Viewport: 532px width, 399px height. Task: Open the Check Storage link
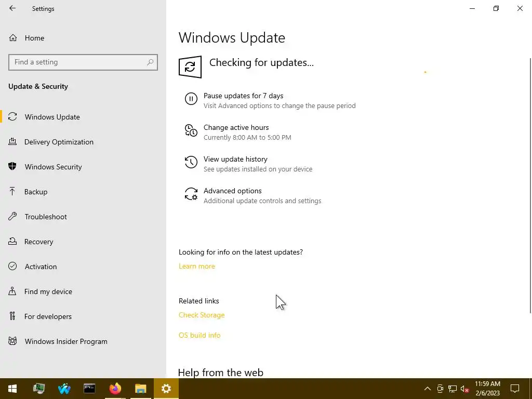(202, 315)
